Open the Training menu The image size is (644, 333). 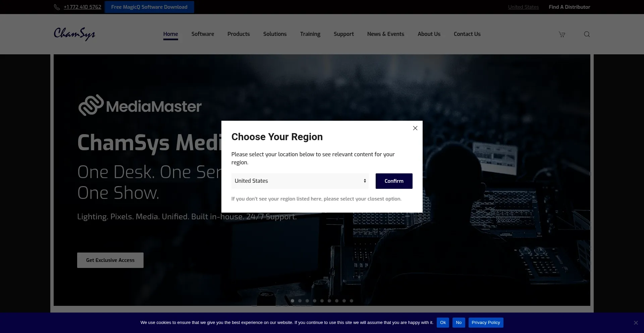pyautogui.click(x=310, y=34)
